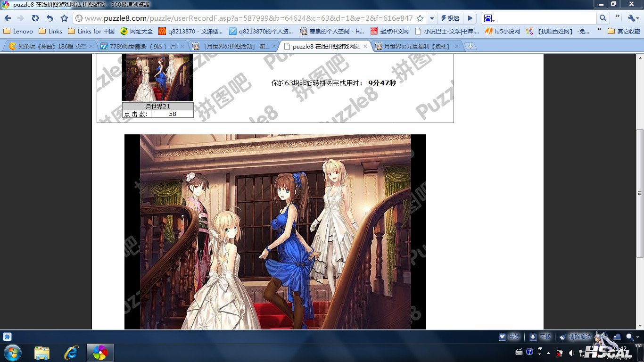Open the 其它收藏 bookmarks folder
The width and height of the screenshot is (644, 362).
(624, 31)
